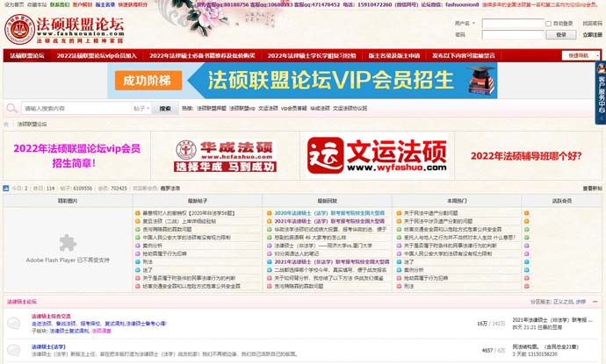This screenshot has width=606, height=364.
Task: Click the 收藏本站 link
Action: click(x=37, y=4)
